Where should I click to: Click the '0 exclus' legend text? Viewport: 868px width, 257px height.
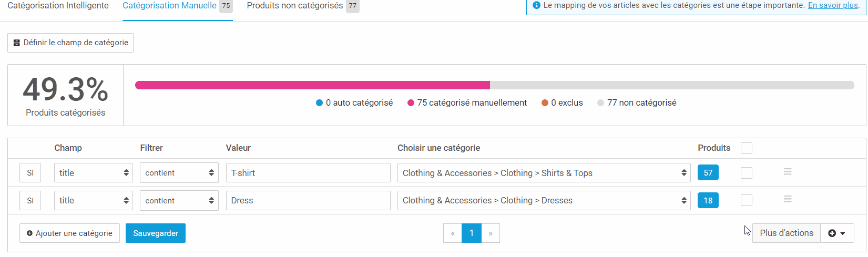(567, 103)
